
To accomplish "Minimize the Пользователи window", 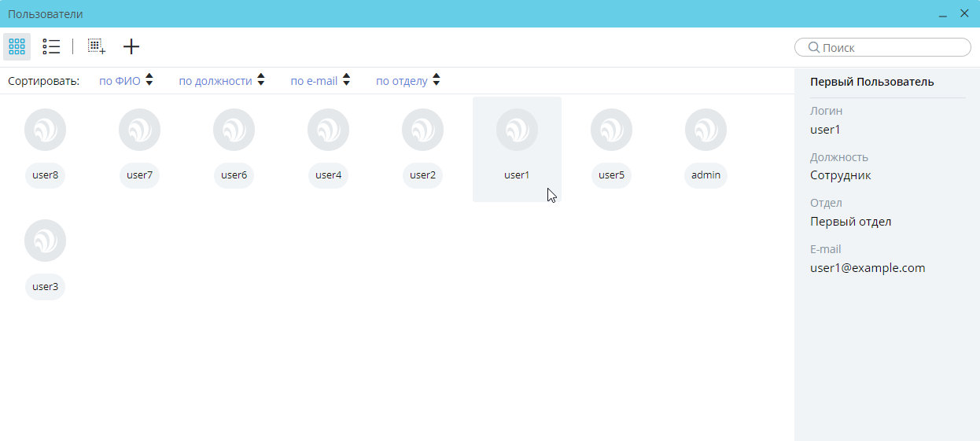I will point(941,14).
